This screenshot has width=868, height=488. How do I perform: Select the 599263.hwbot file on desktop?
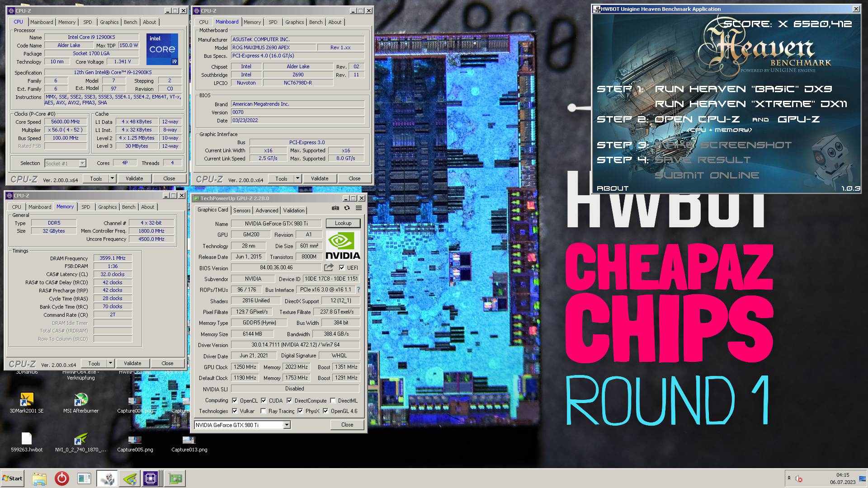(x=27, y=442)
